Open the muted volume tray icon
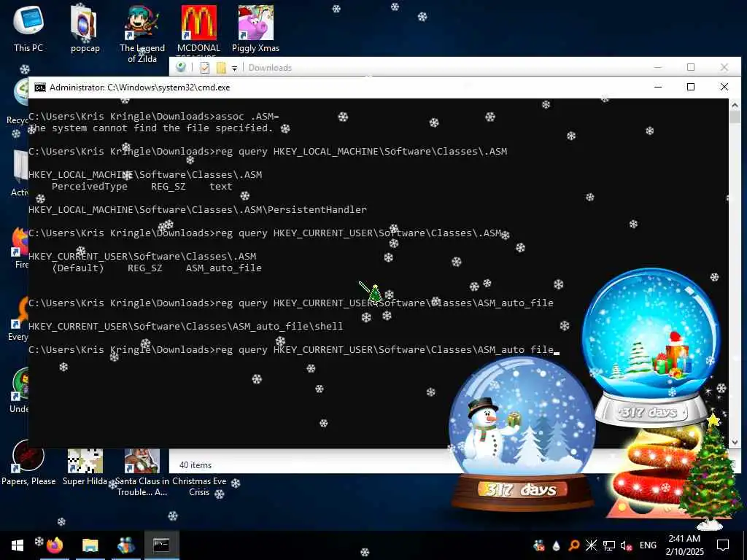The height and width of the screenshot is (560, 747). (626, 545)
